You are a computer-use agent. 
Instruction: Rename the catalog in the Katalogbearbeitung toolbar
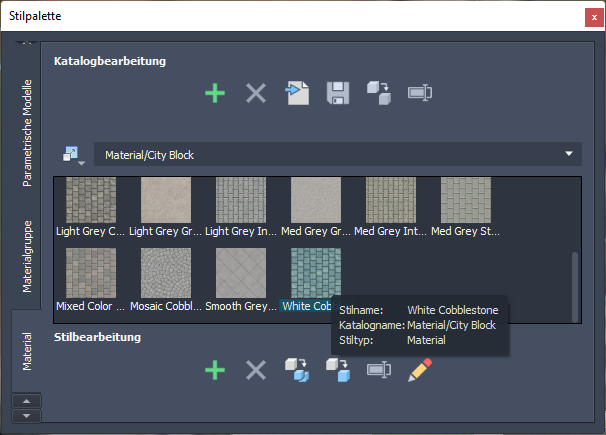pos(420,93)
